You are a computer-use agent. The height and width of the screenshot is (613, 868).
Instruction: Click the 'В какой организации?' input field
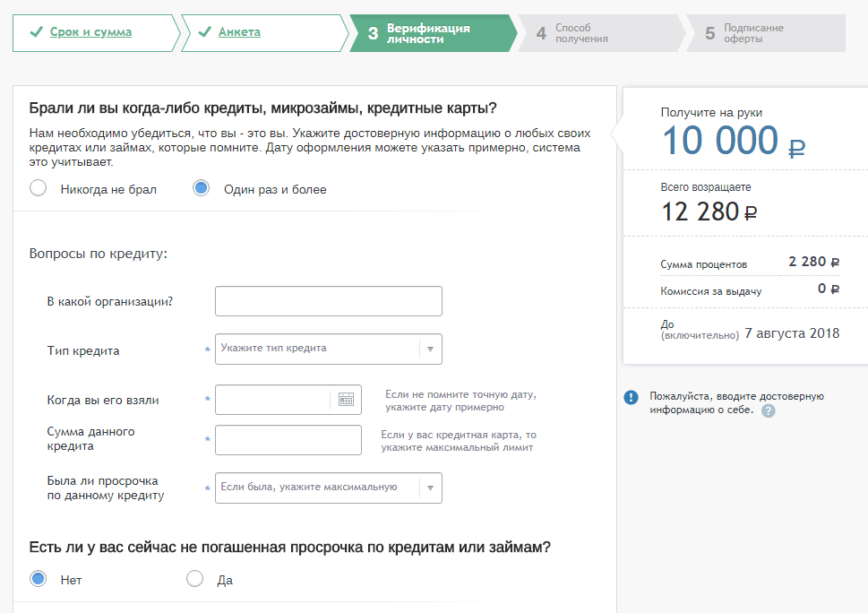coord(328,301)
